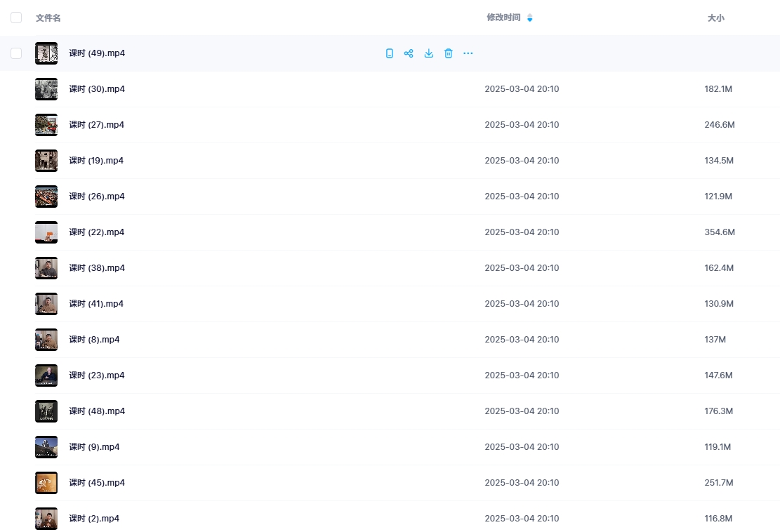
Task: Open the file 课时 (30).mp4
Action: (97, 89)
